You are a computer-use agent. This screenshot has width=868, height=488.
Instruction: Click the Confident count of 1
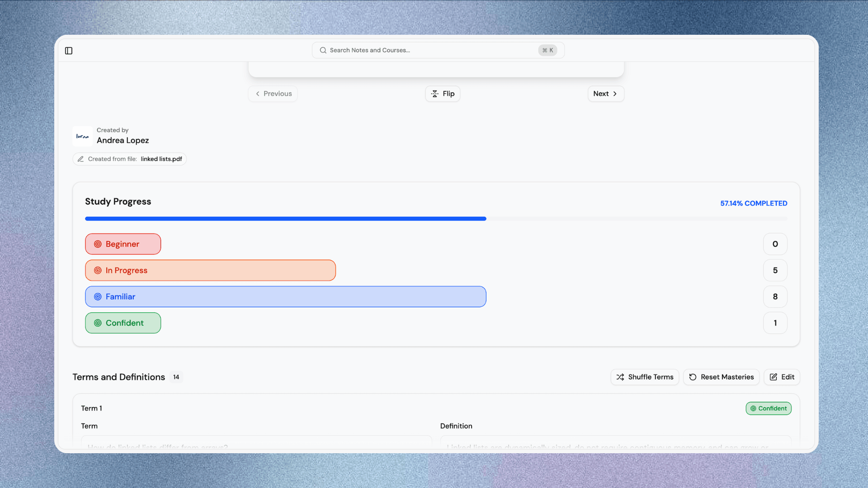775,323
